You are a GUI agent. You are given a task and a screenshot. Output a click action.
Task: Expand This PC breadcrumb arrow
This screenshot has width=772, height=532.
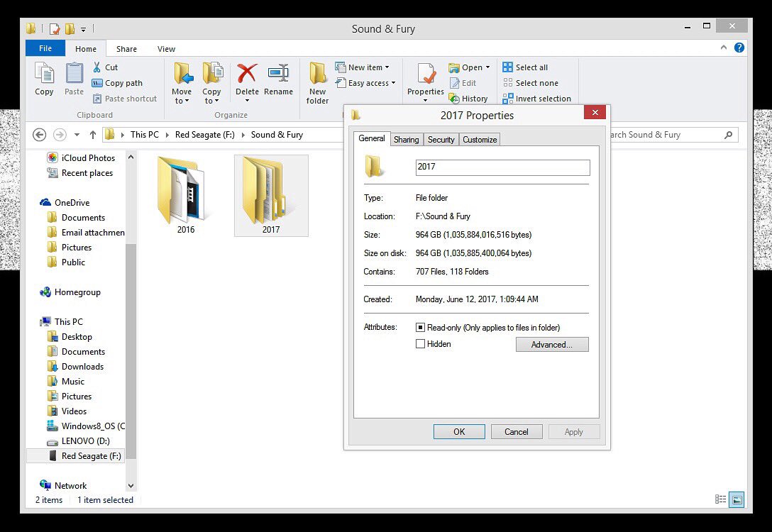tap(167, 134)
